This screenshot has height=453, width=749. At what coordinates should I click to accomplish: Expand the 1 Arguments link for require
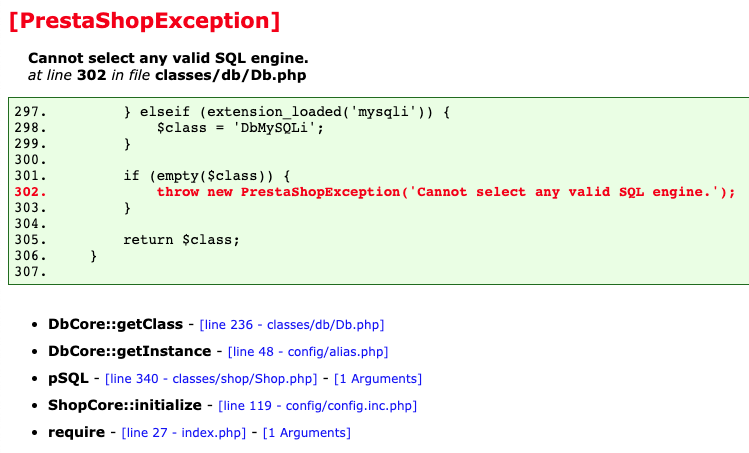(307, 433)
